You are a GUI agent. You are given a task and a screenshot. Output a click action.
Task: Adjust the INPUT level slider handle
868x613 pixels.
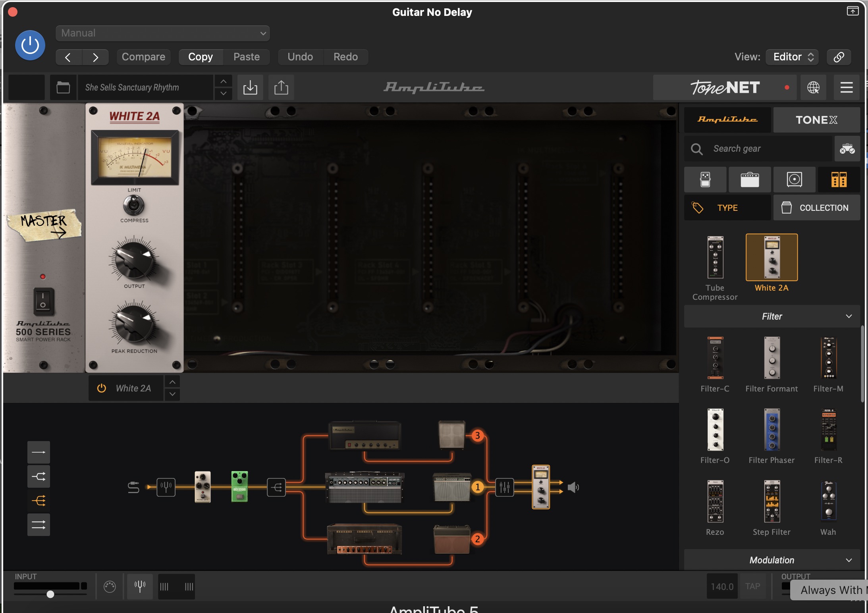[x=50, y=594]
